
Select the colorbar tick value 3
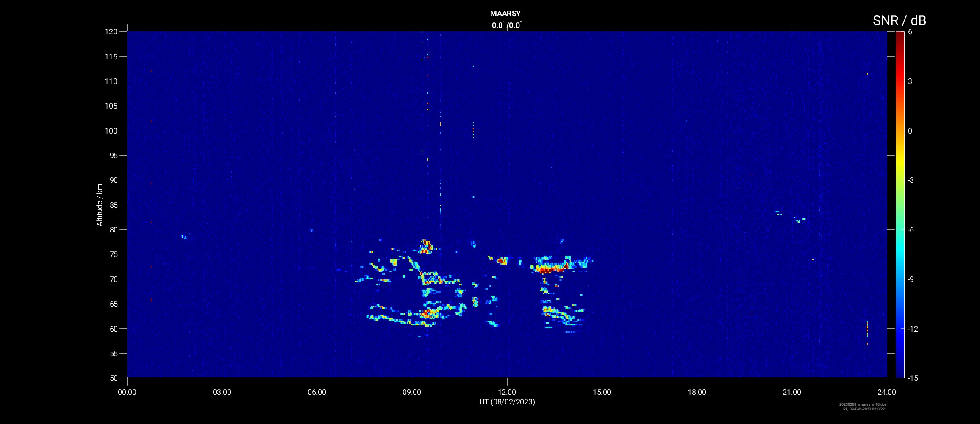(910, 81)
